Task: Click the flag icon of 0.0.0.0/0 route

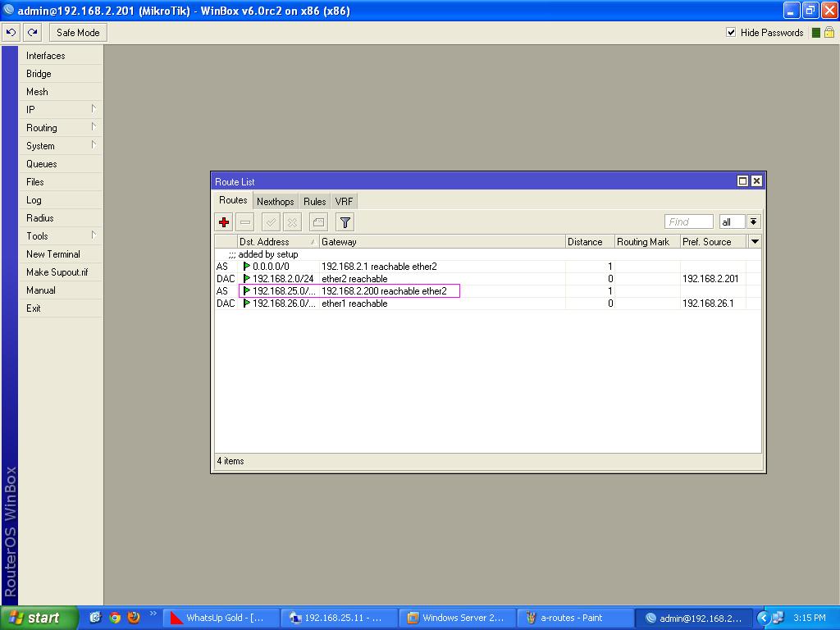Action: [246, 267]
